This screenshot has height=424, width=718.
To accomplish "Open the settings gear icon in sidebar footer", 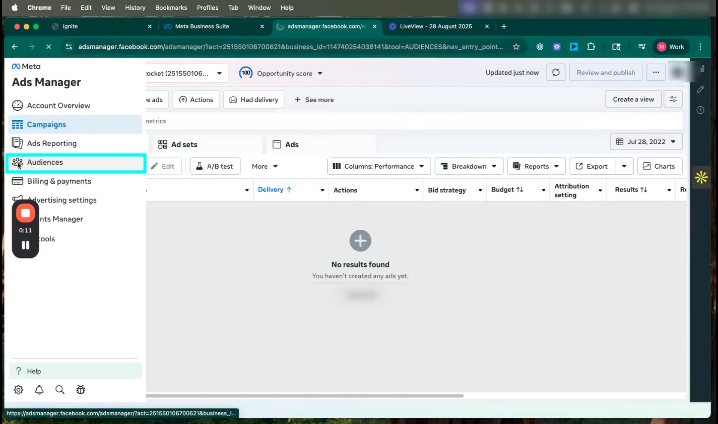I will 18,390.
